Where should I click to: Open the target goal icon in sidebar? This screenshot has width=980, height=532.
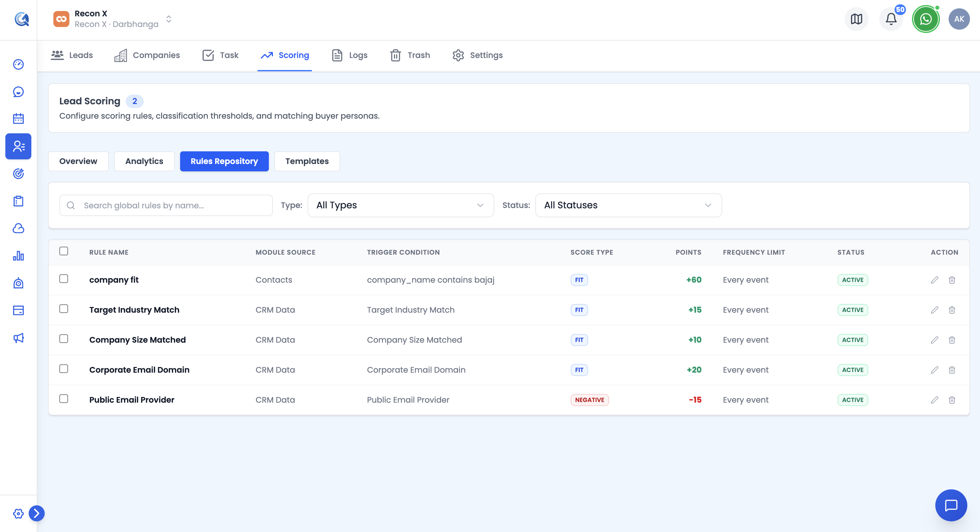[18, 174]
